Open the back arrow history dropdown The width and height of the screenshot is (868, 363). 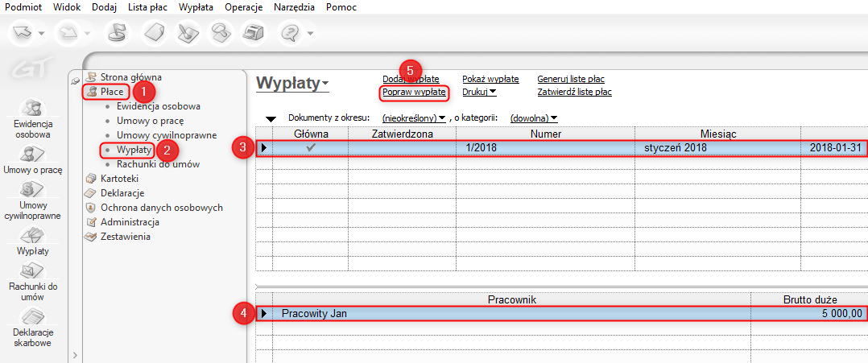coord(42,33)
